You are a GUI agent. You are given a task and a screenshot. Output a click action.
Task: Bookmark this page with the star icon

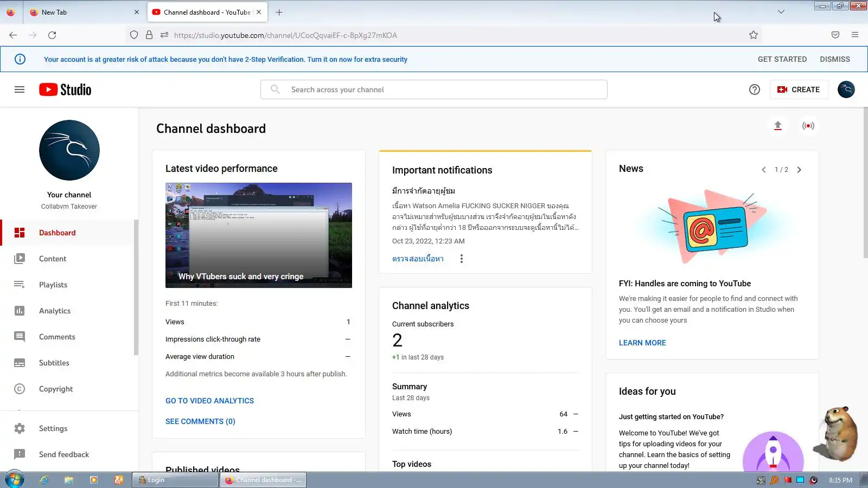754,35
